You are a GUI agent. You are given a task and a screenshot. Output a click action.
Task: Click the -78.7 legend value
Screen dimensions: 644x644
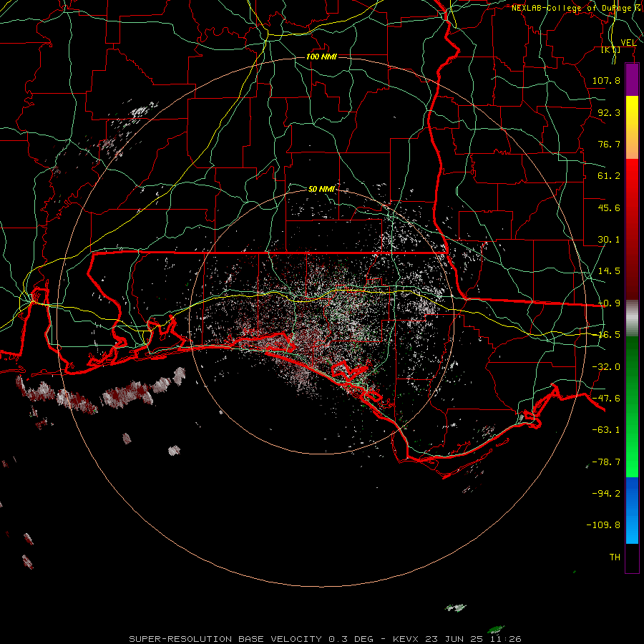[x=606, y=462]
